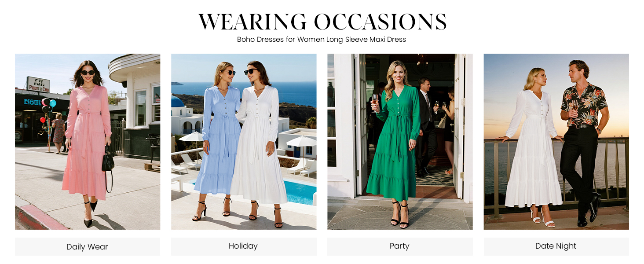Click the wine glass held by green-dress woman

375,103
